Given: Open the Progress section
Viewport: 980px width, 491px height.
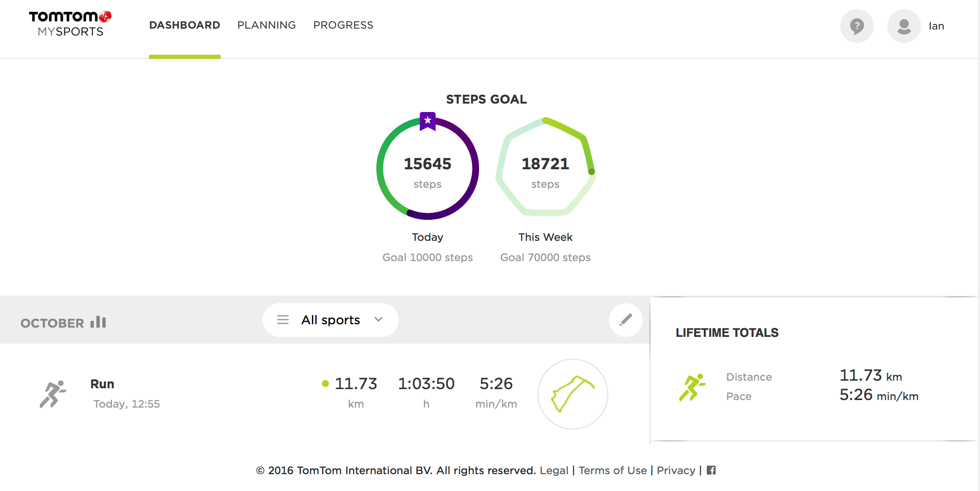Looking at the screenshot, I should (x=343, y=25).
